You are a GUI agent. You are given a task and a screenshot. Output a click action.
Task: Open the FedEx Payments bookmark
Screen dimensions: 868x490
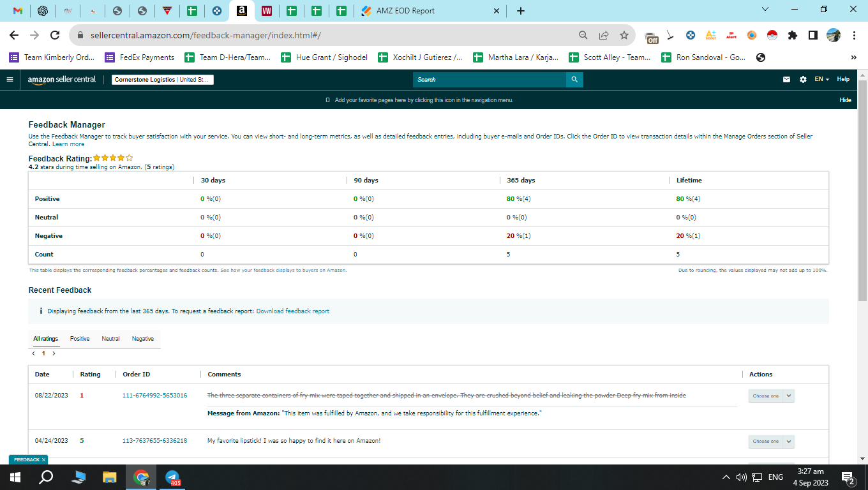pos(140,57)
